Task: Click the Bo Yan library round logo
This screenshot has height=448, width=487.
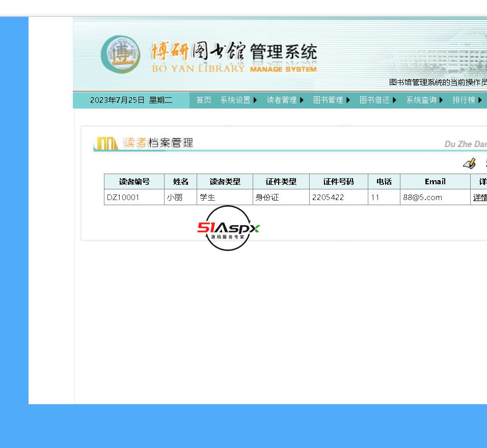Action: pyautogui.click(x=121, y=54)
